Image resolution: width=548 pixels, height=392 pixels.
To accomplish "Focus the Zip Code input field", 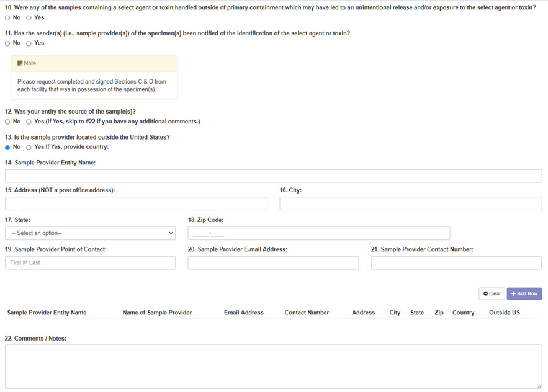I will point(319,233).
